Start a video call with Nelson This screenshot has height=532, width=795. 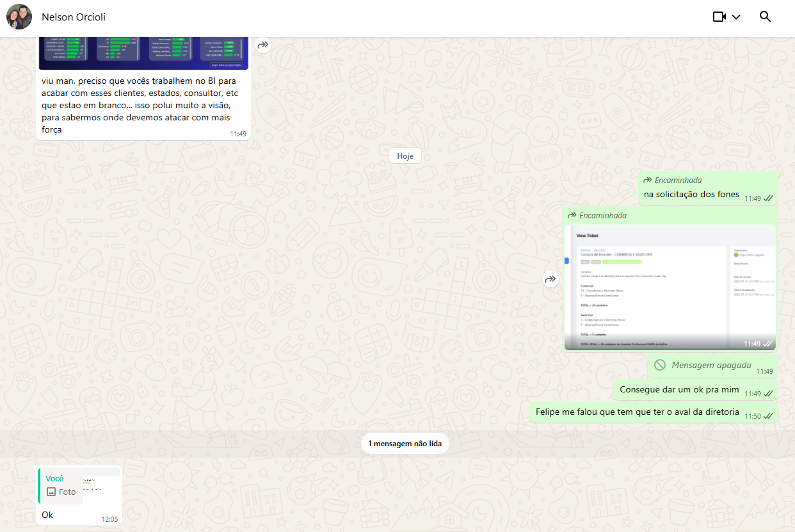point(719,17)
